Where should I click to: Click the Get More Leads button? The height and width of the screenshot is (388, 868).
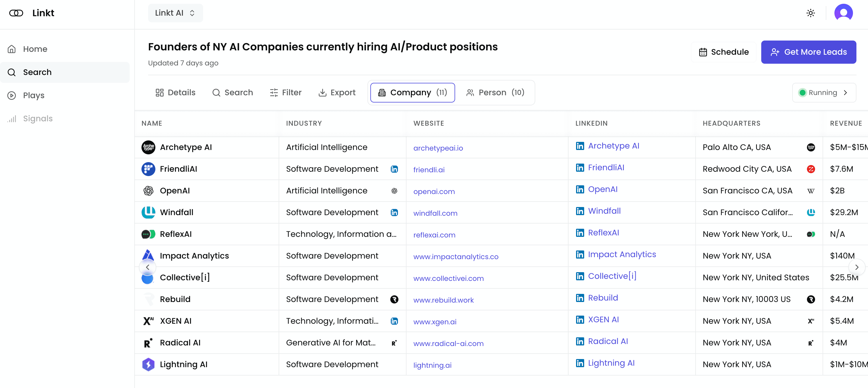coord(808,52)
